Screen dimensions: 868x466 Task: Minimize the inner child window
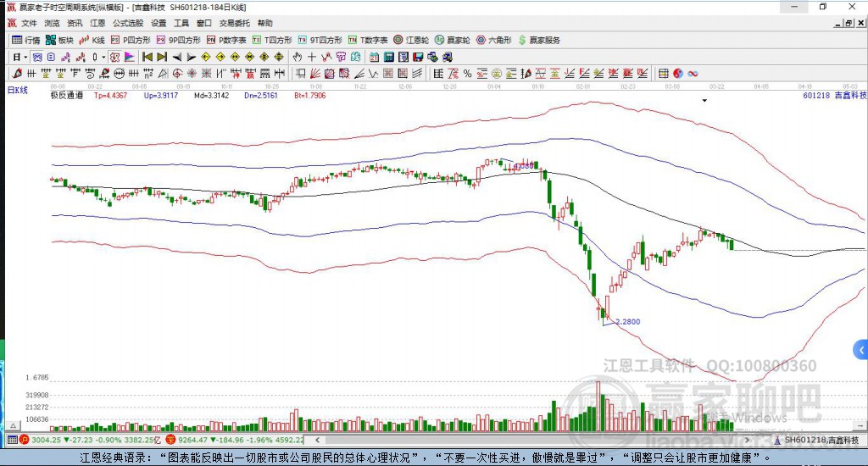pos(838,23)
